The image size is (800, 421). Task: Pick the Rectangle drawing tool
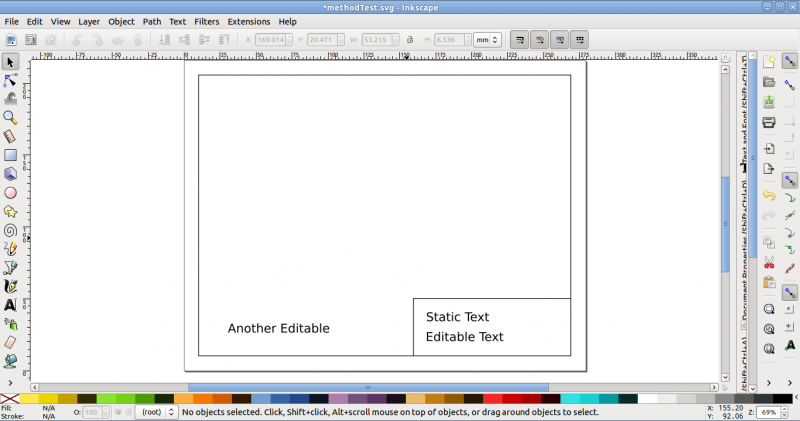pos(10,155)
